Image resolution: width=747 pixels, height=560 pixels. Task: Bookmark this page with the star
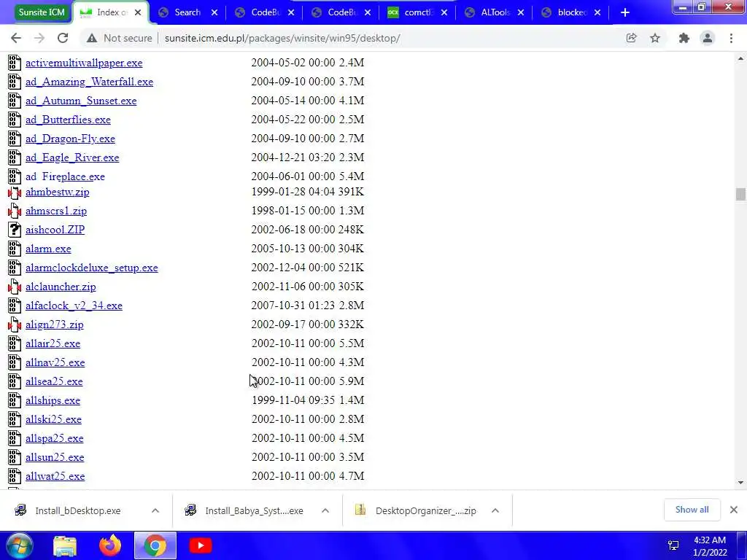tap(655, 38)
